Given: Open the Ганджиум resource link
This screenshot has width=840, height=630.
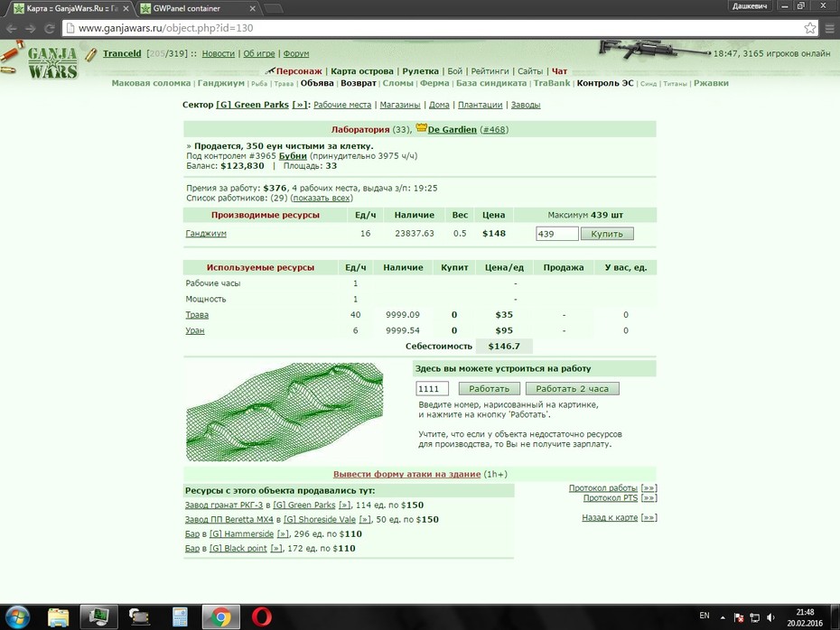Looking at the screenshot, I should coord(206,234).
